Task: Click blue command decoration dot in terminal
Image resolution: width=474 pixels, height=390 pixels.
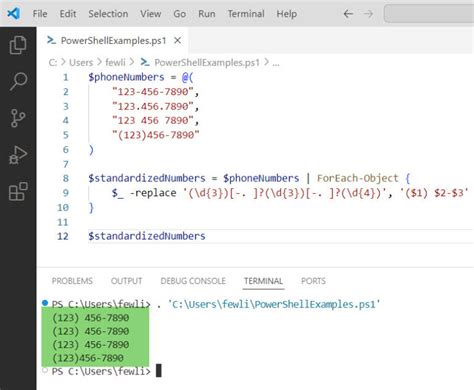Action: click(45, 303)
